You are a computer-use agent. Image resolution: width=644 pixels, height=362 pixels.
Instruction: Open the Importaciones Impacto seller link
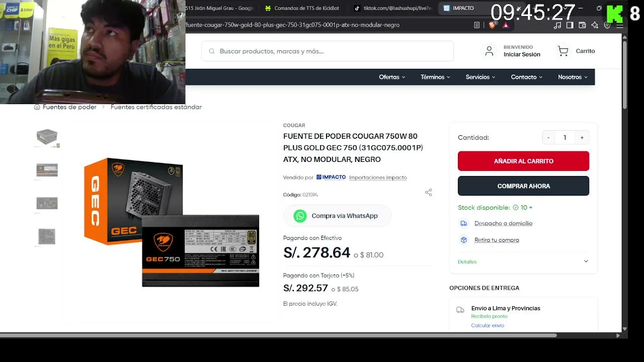(378, 177)
